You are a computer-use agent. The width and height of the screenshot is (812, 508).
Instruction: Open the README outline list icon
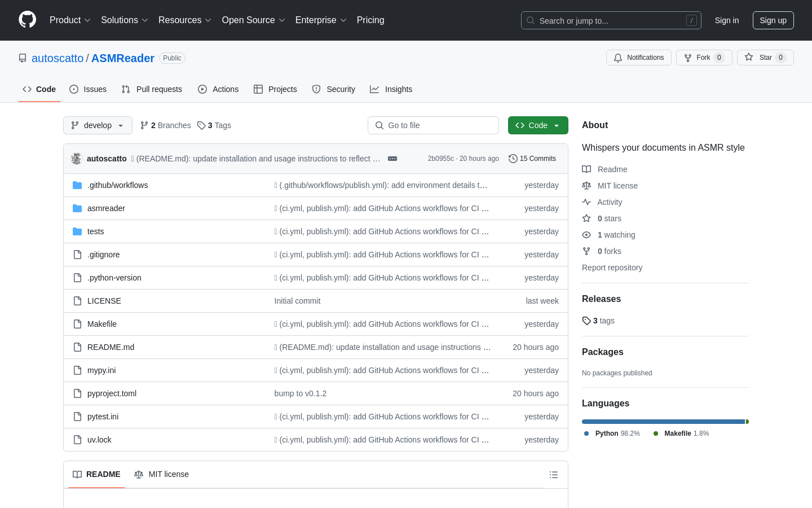pos(554,475)
